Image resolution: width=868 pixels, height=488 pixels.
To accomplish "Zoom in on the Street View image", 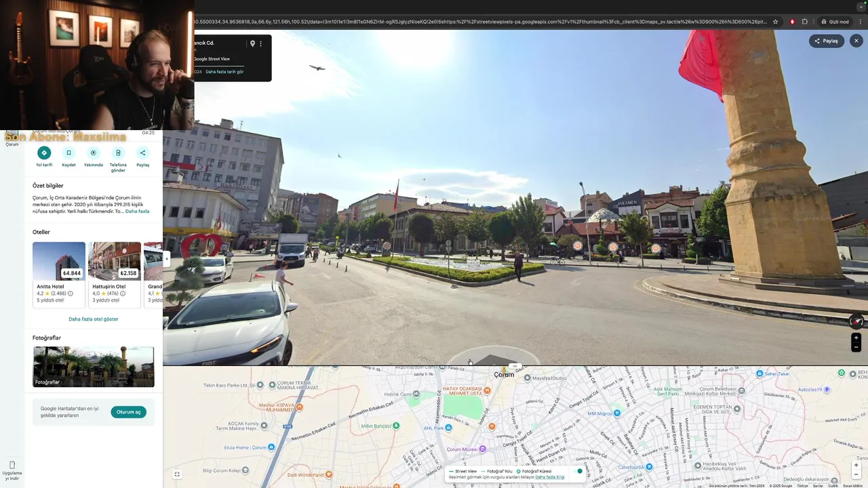I will click(x=856, y=338).
